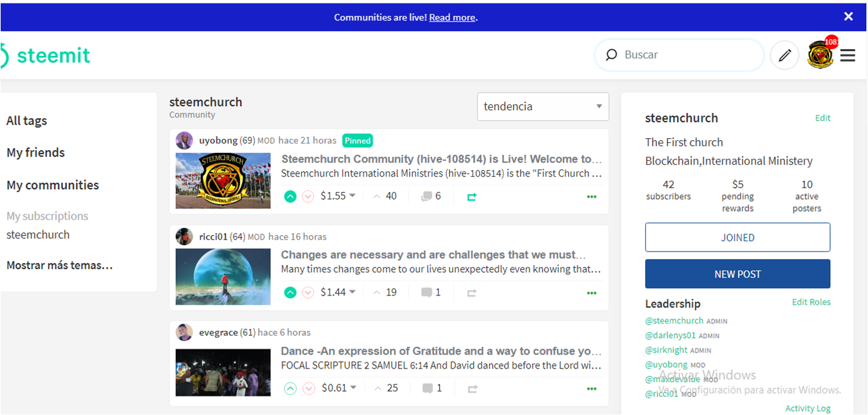
Task: Dismiss the Communities are live banner
Action: (848, 17)
